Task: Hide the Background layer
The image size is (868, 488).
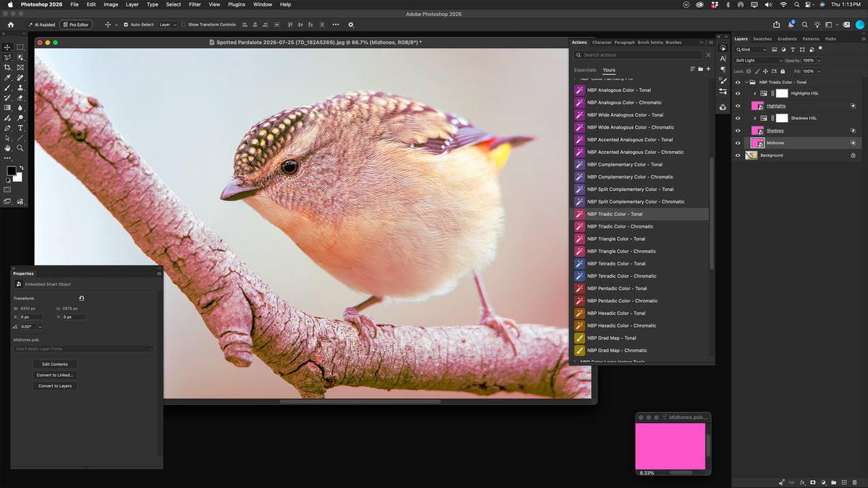Action: pyautogui.click(x=738, y=155)
